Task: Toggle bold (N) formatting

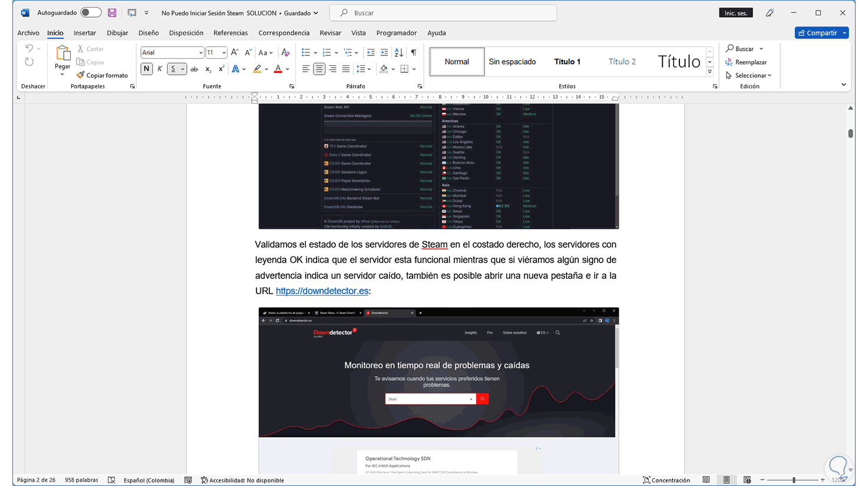Action: [146, 69]
